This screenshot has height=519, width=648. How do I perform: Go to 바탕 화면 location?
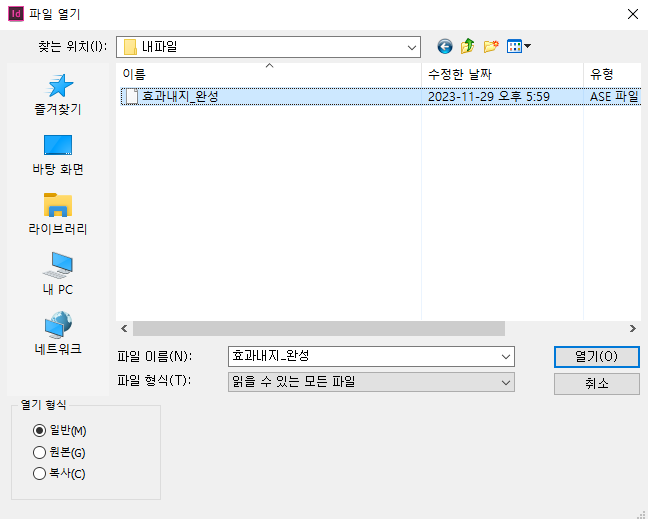pyautogui.click(x=58, y=155)
